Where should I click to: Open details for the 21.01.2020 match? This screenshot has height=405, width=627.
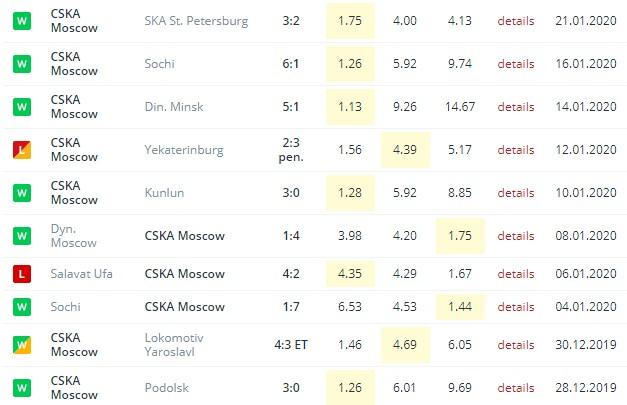point(516,21)
